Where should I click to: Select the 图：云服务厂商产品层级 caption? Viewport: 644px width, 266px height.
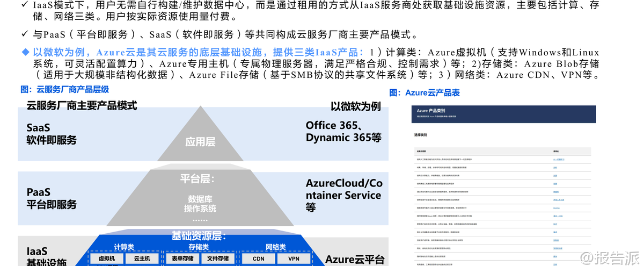coord(64,89)
